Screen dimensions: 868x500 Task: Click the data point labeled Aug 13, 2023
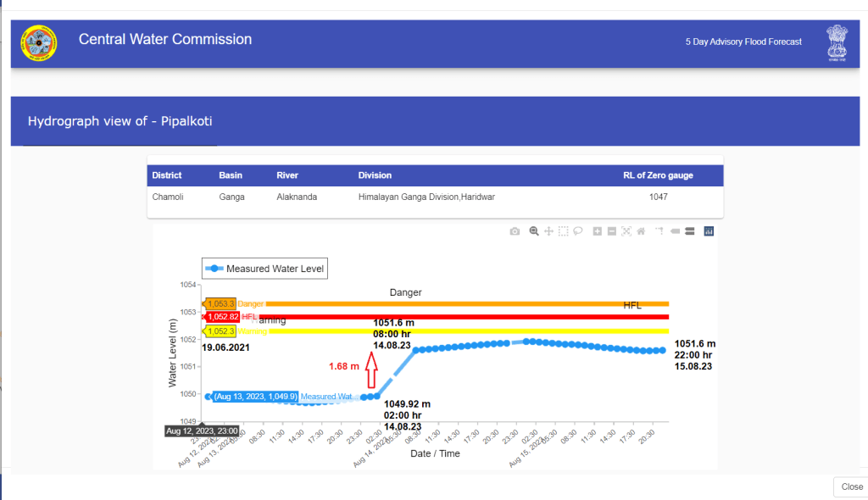pyautogui.click(x=209, y=395)
